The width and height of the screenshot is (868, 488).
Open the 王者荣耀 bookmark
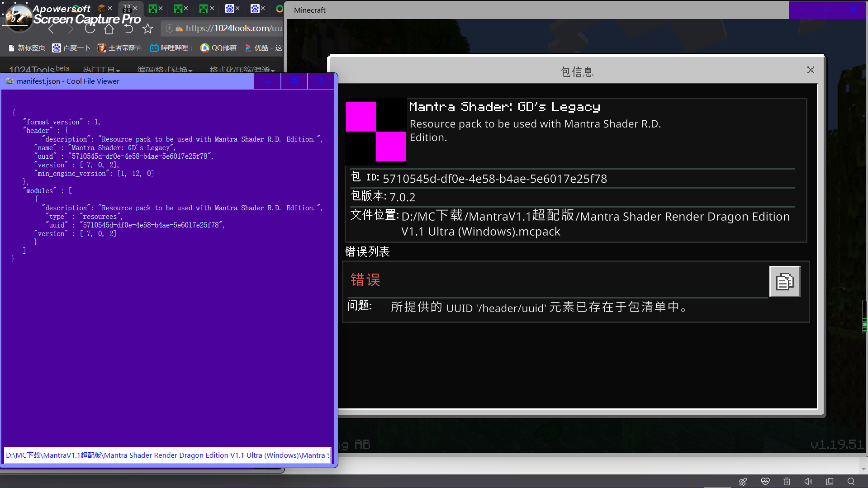pyautogui.click(x=119, y=48)
